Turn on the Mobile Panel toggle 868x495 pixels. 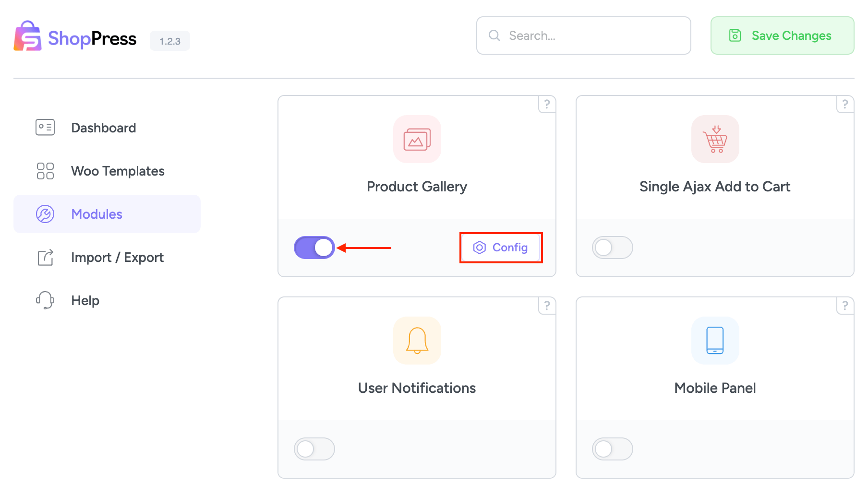(612, 449)
